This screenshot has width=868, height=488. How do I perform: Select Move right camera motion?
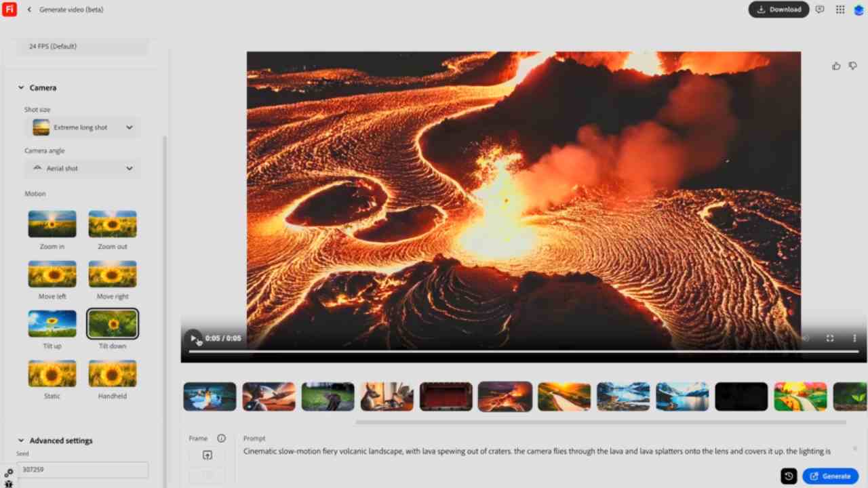[113, 274]
